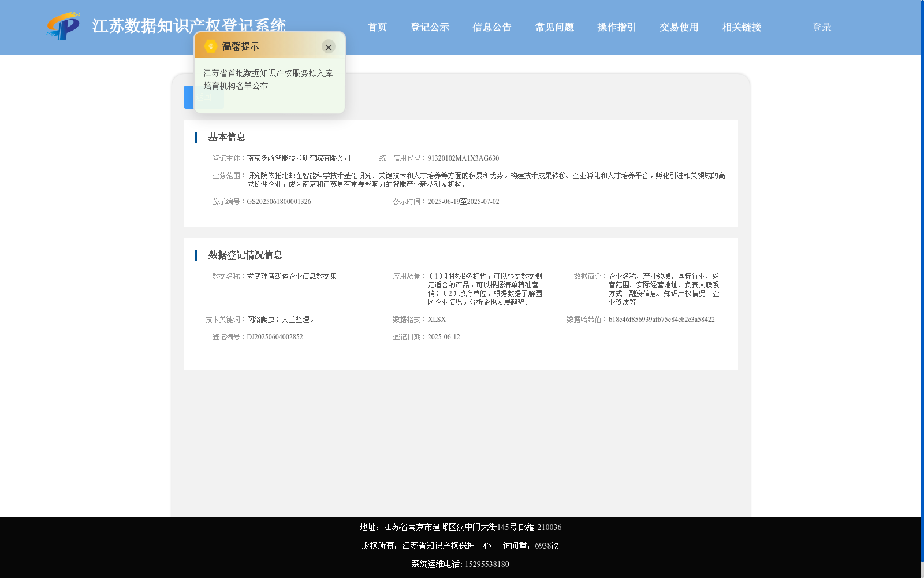Open 信息公告 section
This screenshot has height=578, width=924.
point(492,27)
